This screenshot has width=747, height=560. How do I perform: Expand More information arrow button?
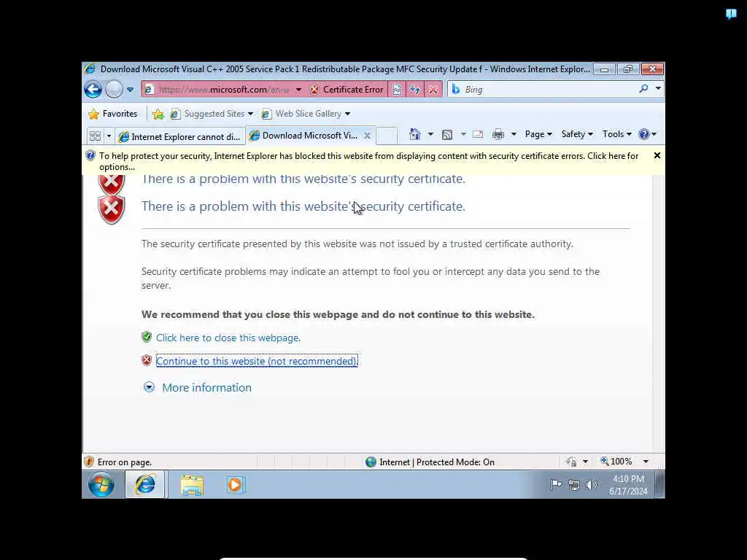point(149,387)
